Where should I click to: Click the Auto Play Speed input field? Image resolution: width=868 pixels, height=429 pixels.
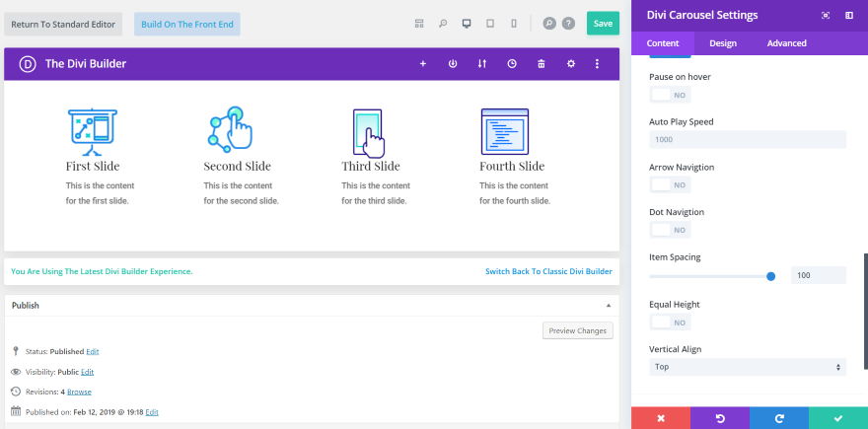click(x=748, y=139)
